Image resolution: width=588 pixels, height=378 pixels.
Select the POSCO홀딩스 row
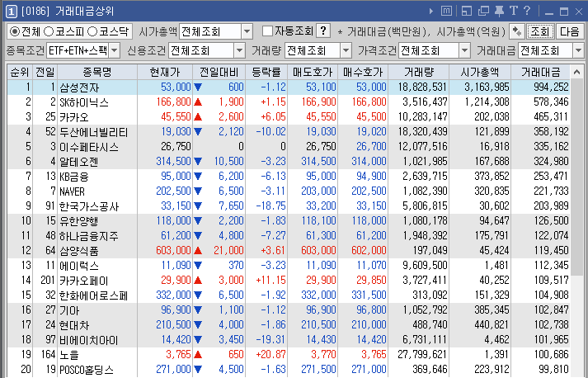[x=289, y=370]
